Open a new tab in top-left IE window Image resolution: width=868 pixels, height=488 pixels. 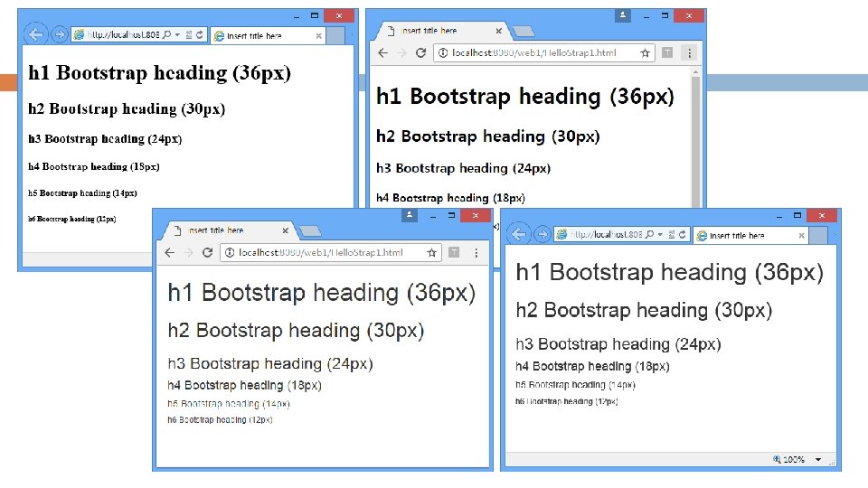(335, 35)
